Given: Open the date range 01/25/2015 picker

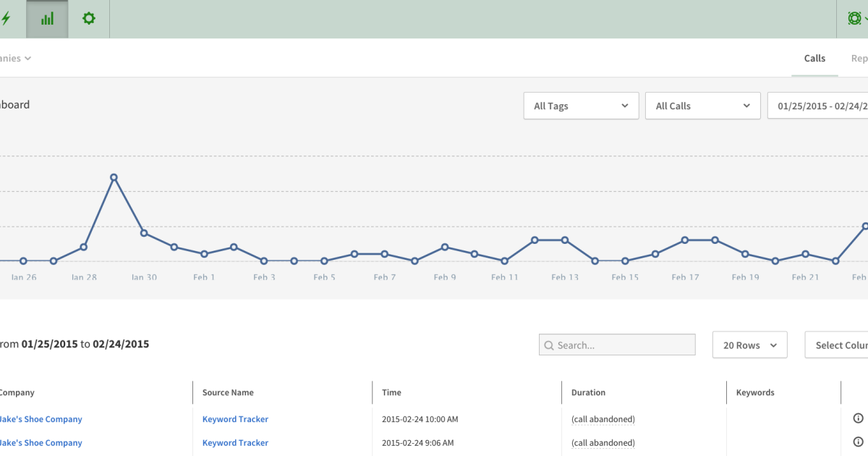Looking at the screenshot, I should (825, 106).
